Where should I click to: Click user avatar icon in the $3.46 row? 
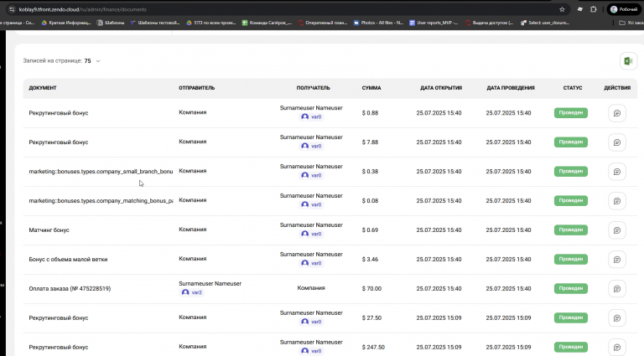[x=304, y=263]
